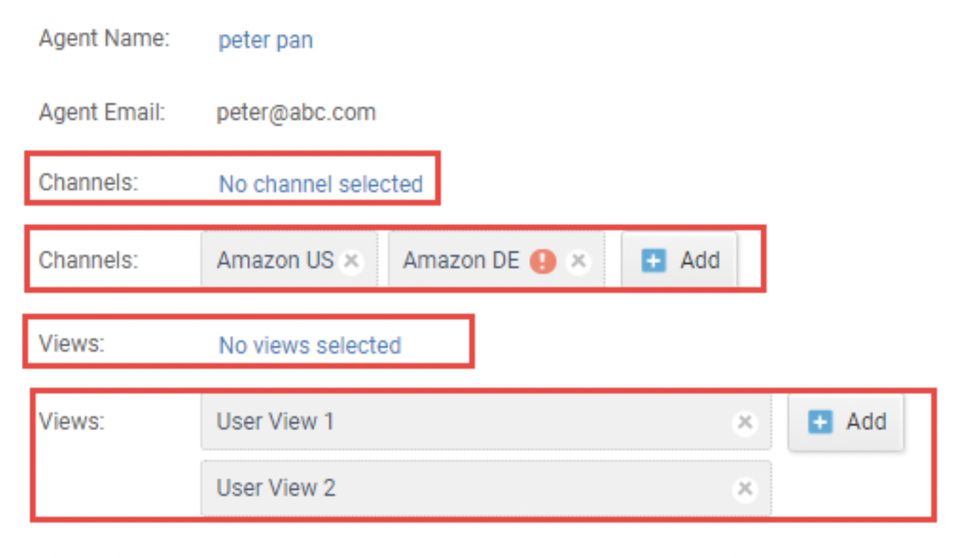Remove User View 1 with its x icon
Image resolution: width=980 pixels, height=558 pixels.
745,422
